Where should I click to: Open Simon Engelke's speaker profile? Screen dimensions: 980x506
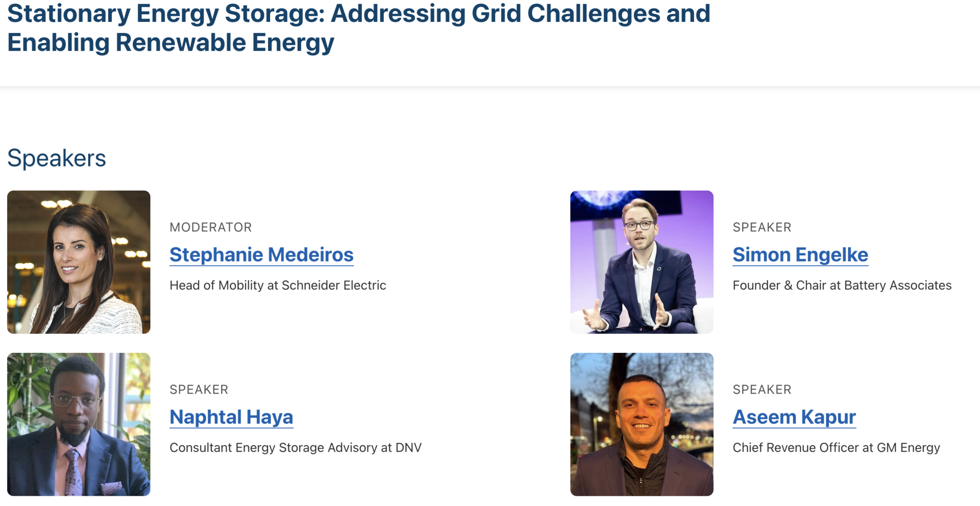coord(800,255)
